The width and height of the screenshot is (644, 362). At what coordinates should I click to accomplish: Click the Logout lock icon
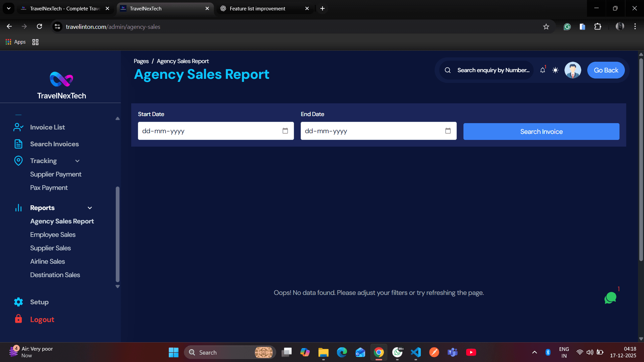18,319
